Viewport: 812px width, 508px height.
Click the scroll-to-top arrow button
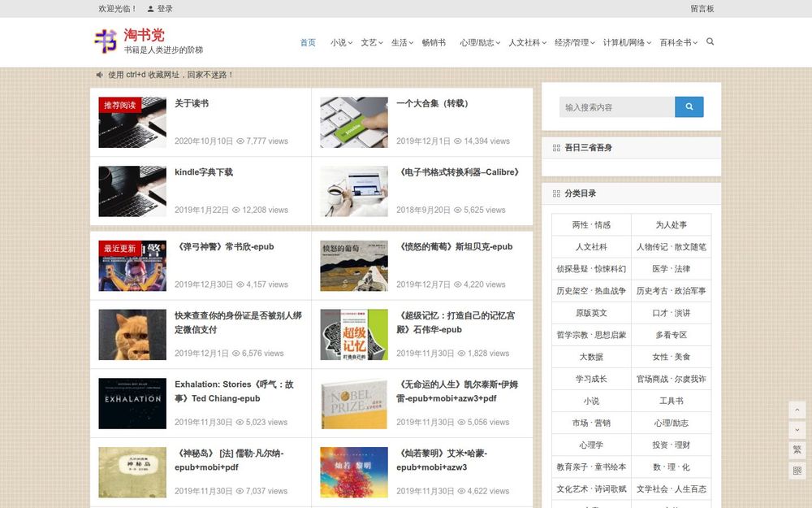pyautogui.click(x=797, y=410)
